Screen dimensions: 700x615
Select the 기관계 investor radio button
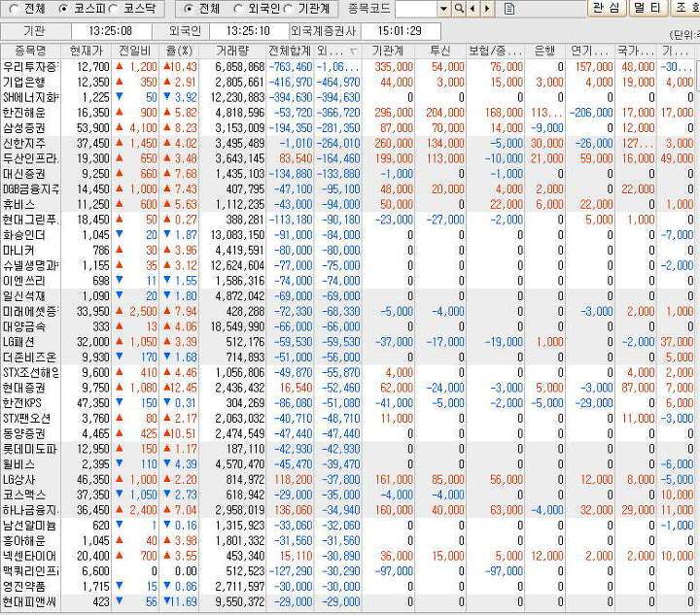[x=289, y=9]
